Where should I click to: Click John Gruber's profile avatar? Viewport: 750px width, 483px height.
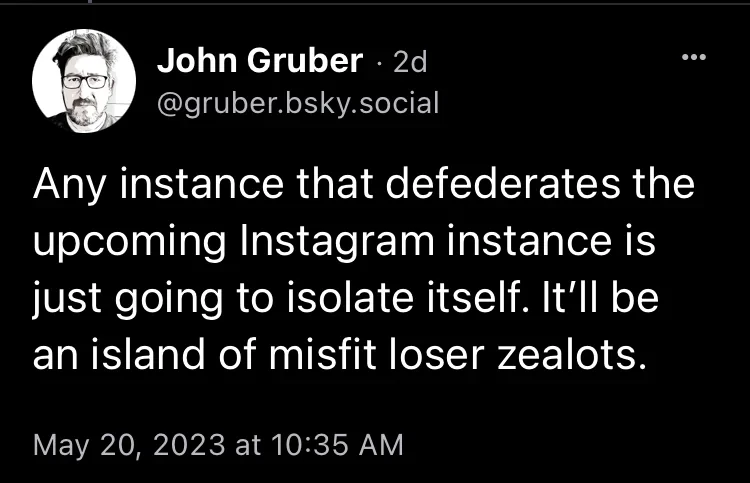click(84, 79)
